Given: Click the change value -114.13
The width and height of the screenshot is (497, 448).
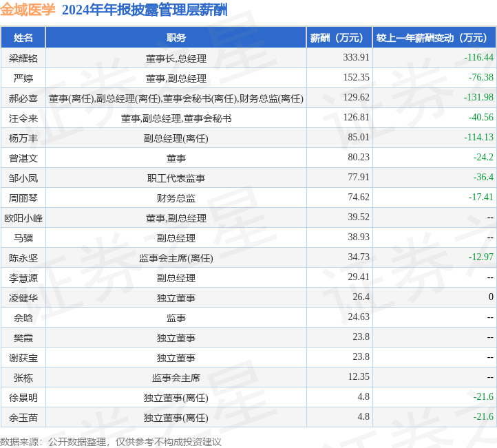Looking at the screenshot, I should [x=478, y=137].
